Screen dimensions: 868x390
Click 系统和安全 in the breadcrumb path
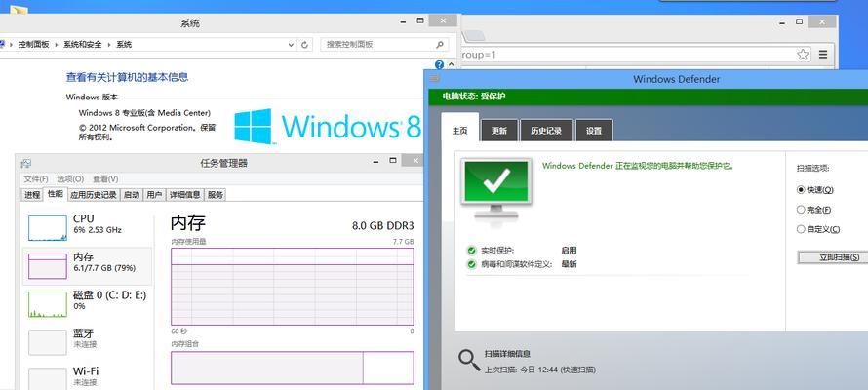83,45
